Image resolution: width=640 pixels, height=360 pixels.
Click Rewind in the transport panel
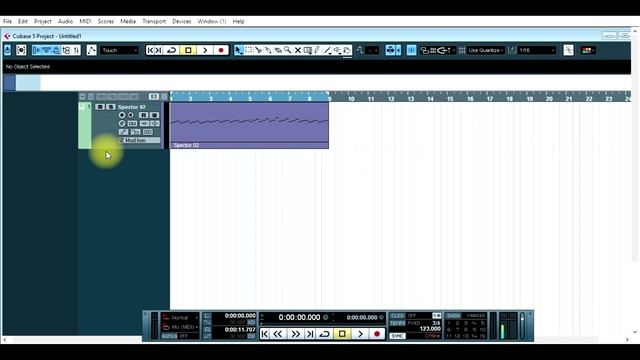click(x=278, y=334)
